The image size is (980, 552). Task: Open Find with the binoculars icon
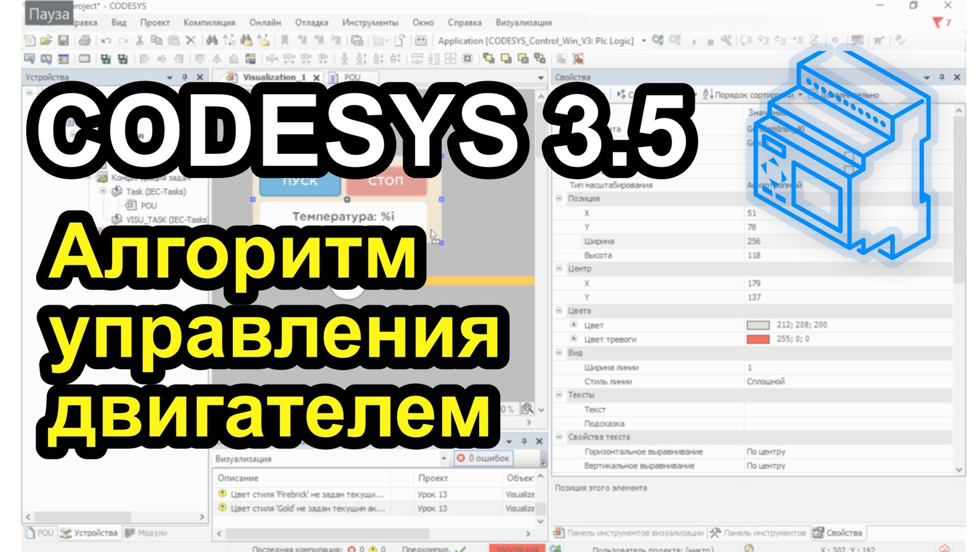[212, 41]
